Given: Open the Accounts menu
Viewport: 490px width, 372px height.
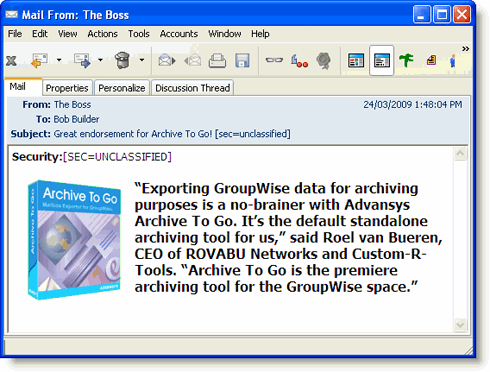Looking at the screenshot, I should 179,34.
